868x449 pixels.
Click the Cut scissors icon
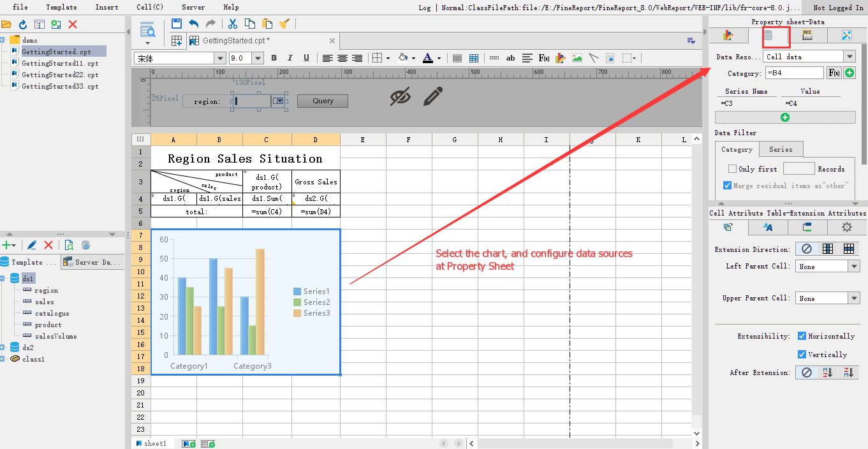tap(233, 24)
